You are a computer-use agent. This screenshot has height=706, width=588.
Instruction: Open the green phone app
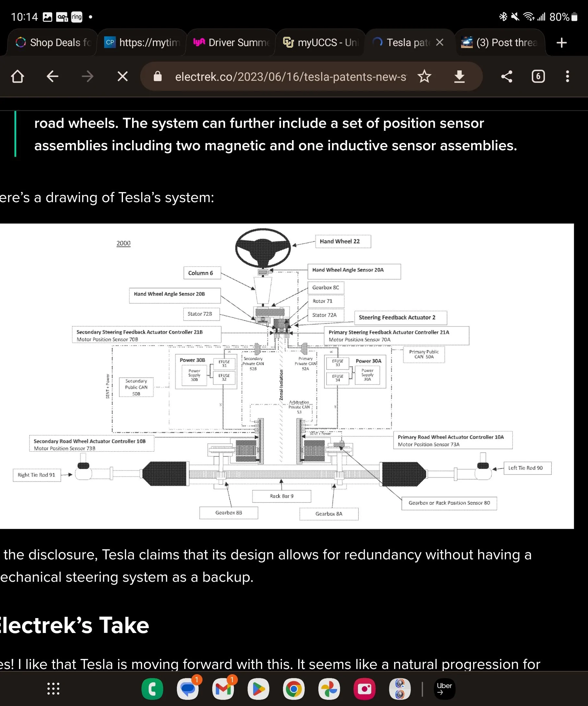click(x=152, y=689)
